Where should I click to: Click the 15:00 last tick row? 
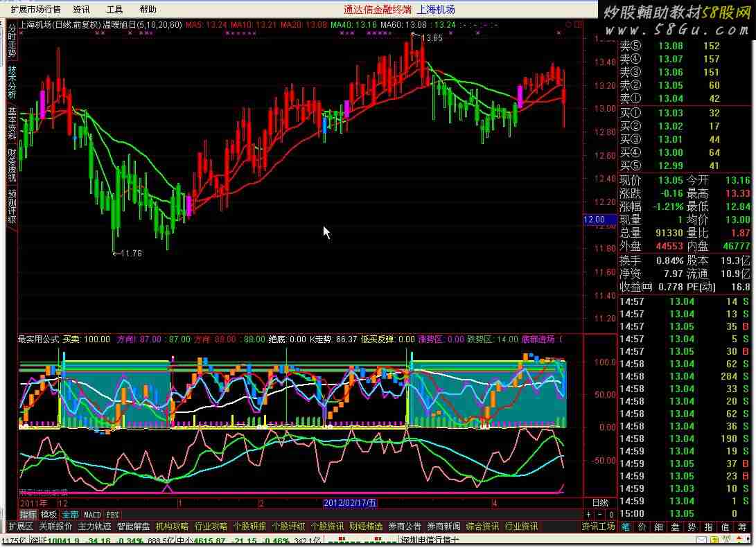click(684, 514)
